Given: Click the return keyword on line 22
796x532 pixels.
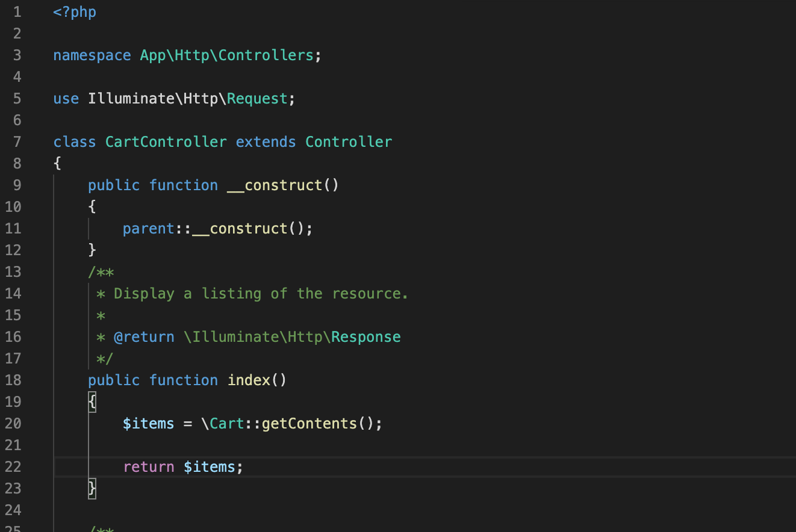Looking at the screenshot, I should click(x=149, y=467).
